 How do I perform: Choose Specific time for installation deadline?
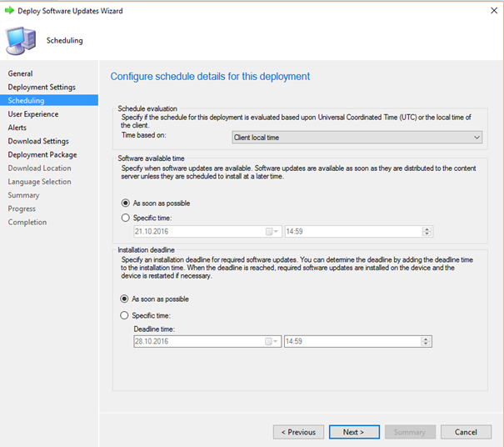(124, 315)
